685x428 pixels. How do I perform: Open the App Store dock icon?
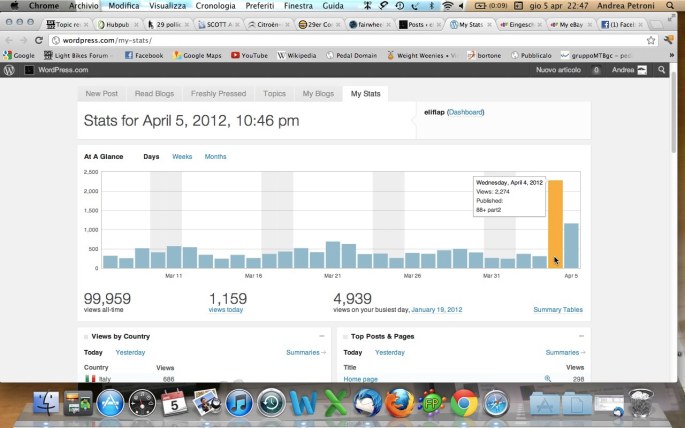click(x=109, y=404)
